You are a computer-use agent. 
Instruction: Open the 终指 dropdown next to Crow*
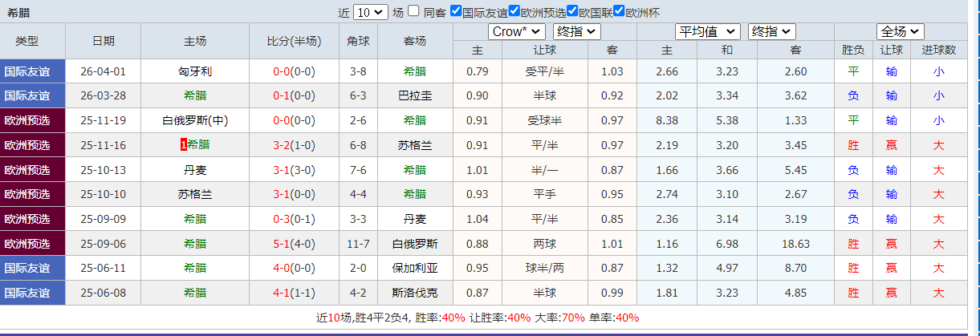pos(576,31)
